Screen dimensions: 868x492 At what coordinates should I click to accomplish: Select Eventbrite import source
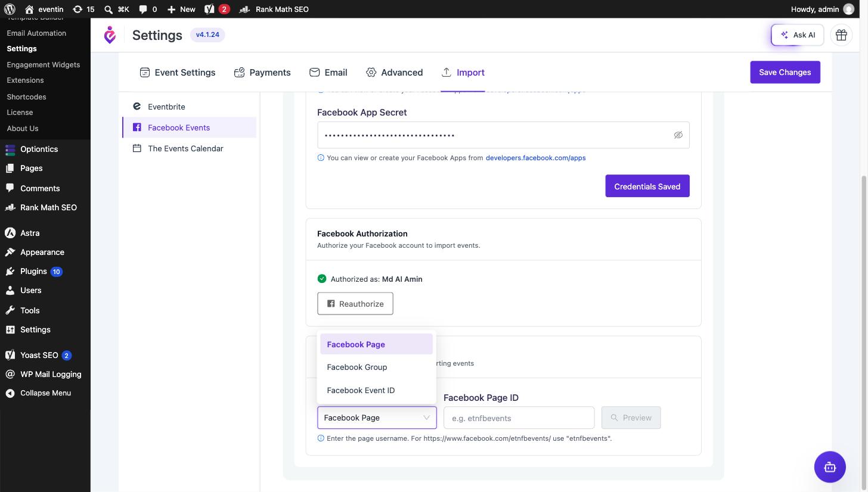pyautogui.click(x=190, y=107)
